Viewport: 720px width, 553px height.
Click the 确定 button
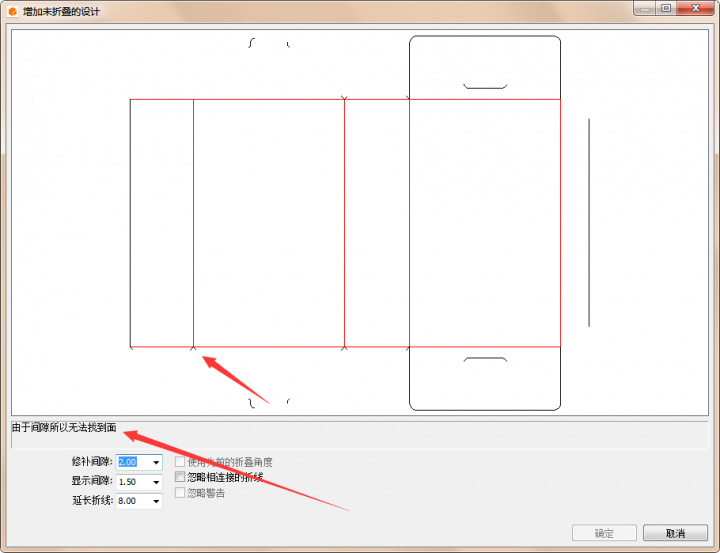pos(603,533)
